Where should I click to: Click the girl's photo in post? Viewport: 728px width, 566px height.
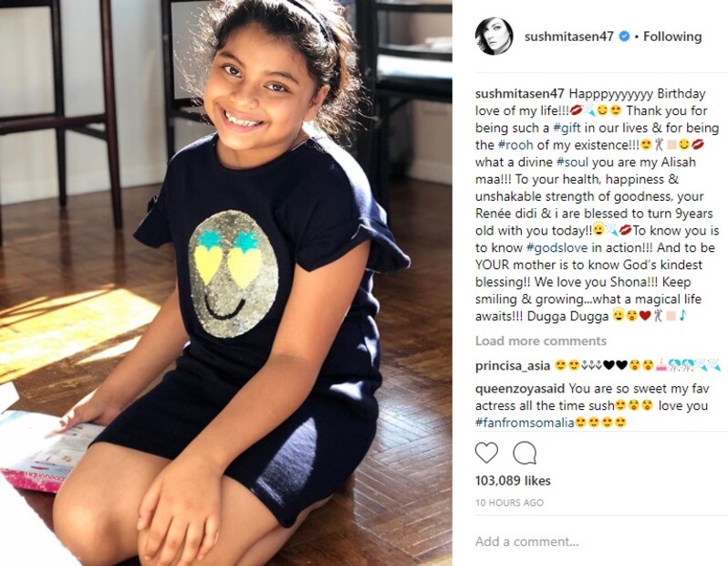(x=226, y=283)
